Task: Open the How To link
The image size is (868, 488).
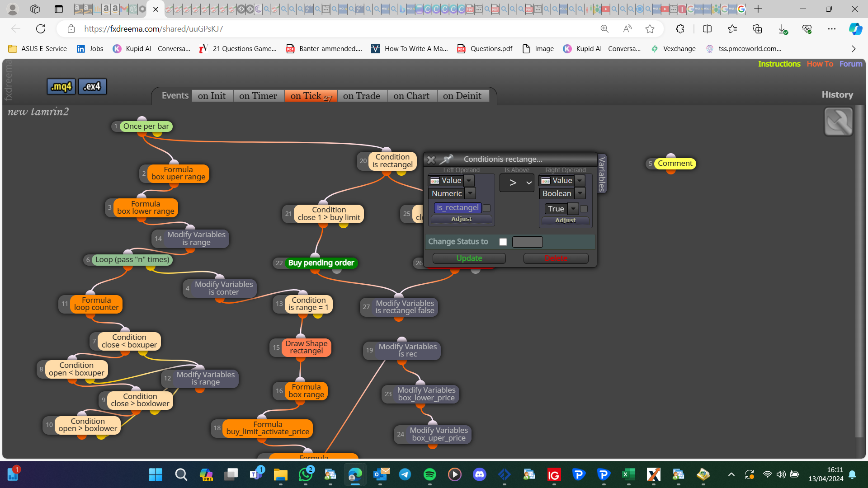Action: [x=820, y=64]
